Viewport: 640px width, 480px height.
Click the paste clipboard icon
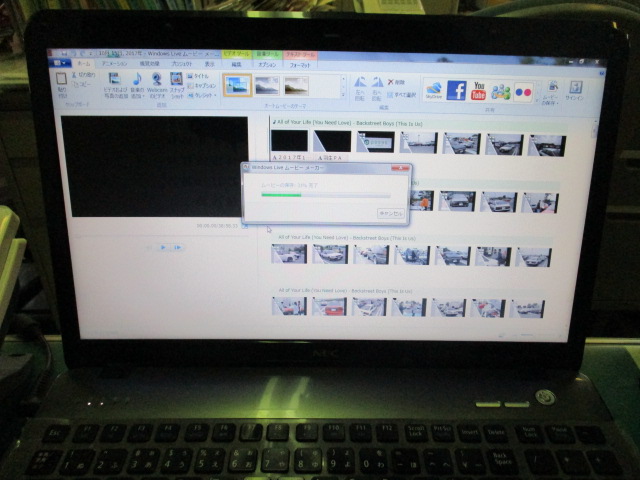pyautogui.click(x=62, y=80)
